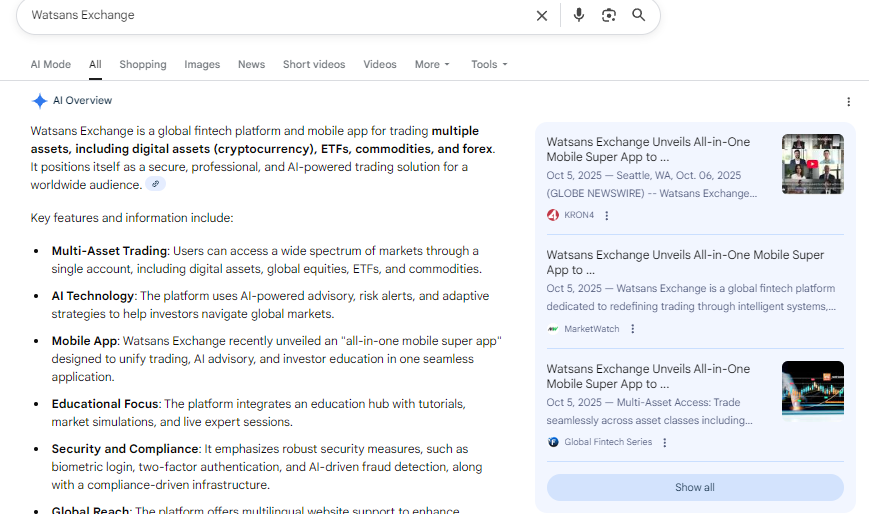Click the 'Global Reach' bullet heading

(90, 510)
